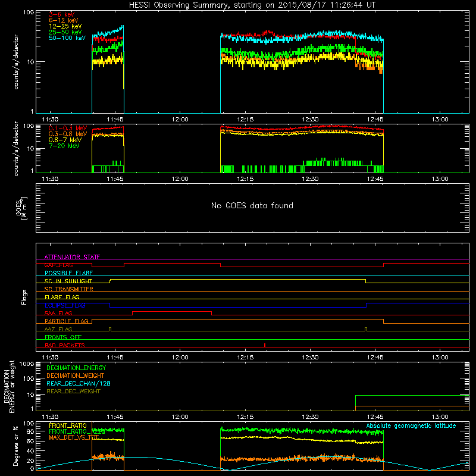Select the BAD_PACKETS flag label
The height and width of the screenshot is (476, 476).
pos(65,345)
